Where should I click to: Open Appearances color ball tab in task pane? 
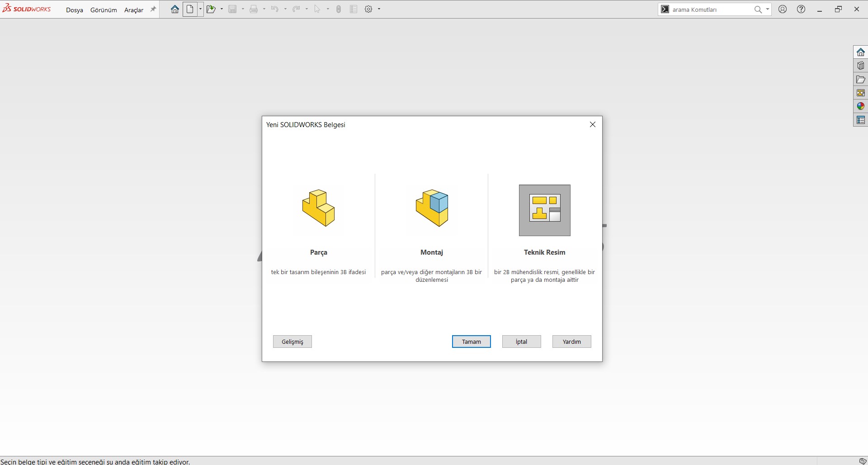click(861, 106)
